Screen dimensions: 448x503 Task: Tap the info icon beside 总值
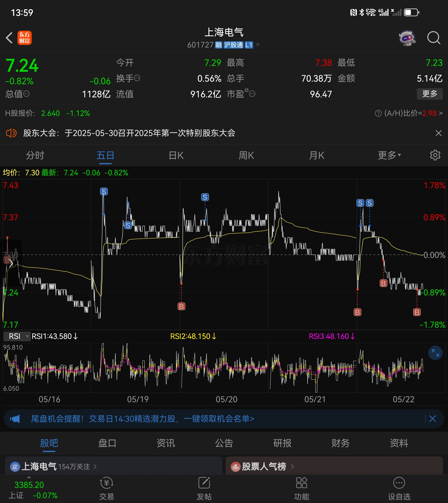pyautogui.click(x=26, y=94)
